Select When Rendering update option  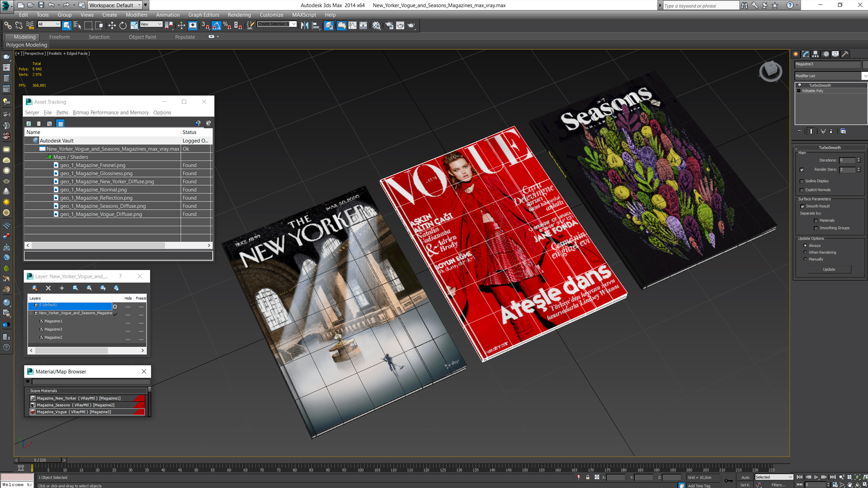[805, 252]
